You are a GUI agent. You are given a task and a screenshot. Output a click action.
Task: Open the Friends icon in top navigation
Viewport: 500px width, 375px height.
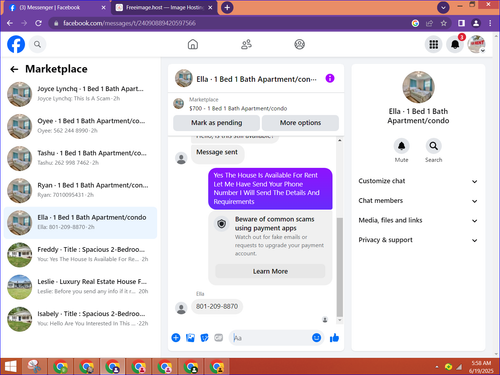click(246, 44)
